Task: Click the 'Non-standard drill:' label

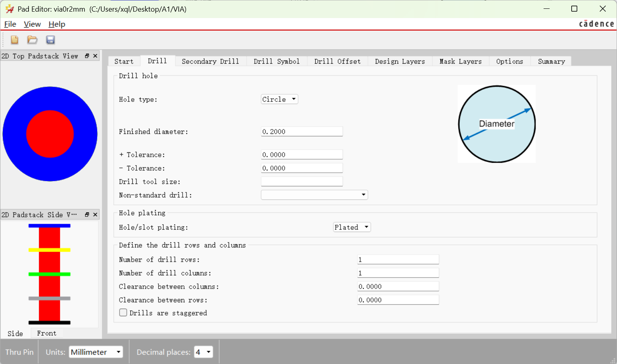Action: pos(155,195)
